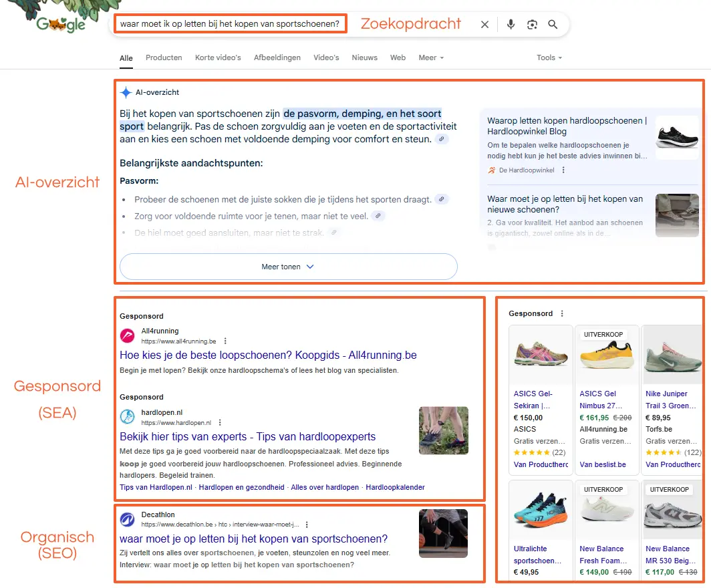
Task: Open ASICS Gel Nimbus 27 product listing
Action: pyautogui.click(x=601, y=400)
